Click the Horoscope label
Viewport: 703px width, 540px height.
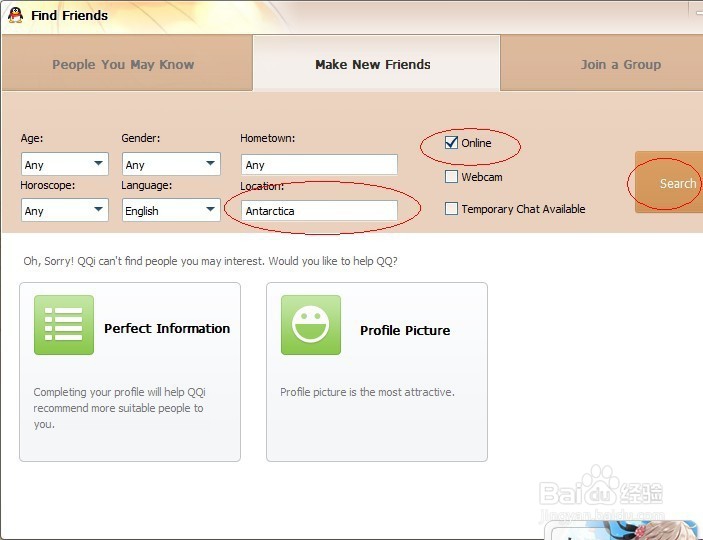(x=48, y=185)
